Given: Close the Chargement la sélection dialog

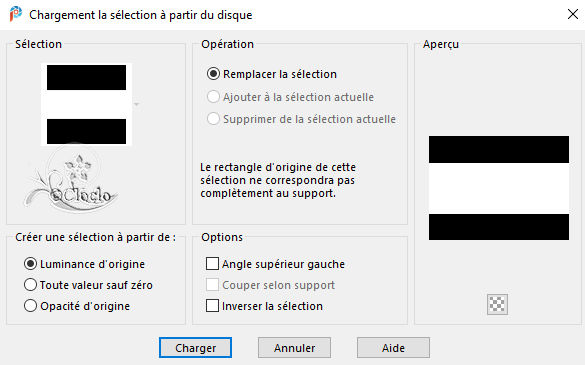Looking at the screenshot, I should [x=572, y=14].
